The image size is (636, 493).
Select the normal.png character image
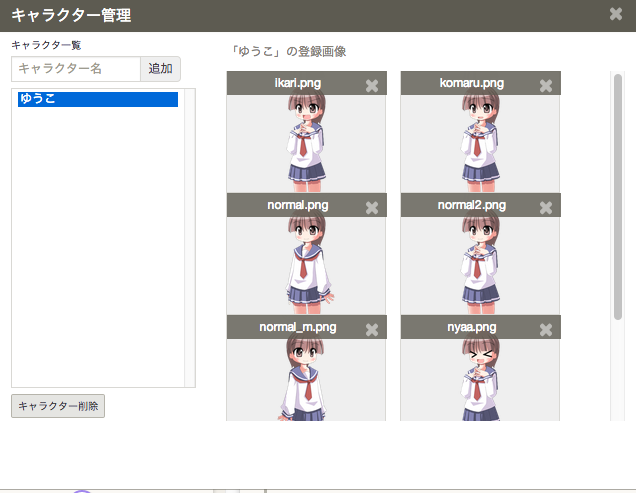click(306, 264)
